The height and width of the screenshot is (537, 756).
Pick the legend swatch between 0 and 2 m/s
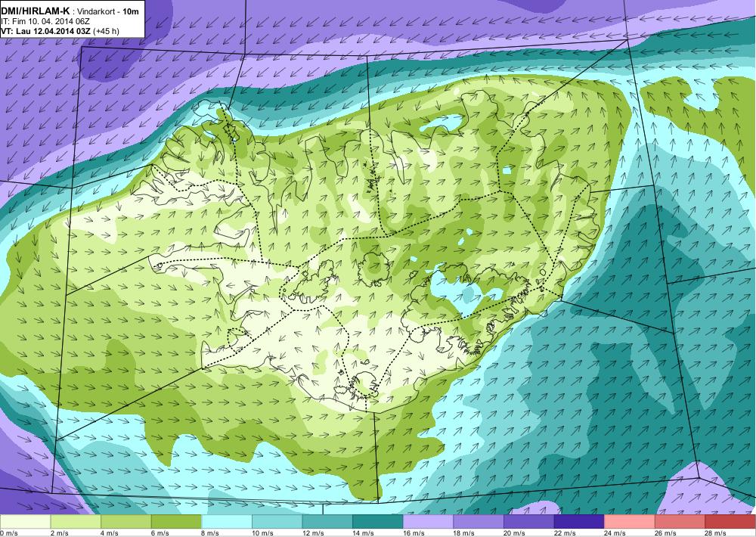pos(25,521)
